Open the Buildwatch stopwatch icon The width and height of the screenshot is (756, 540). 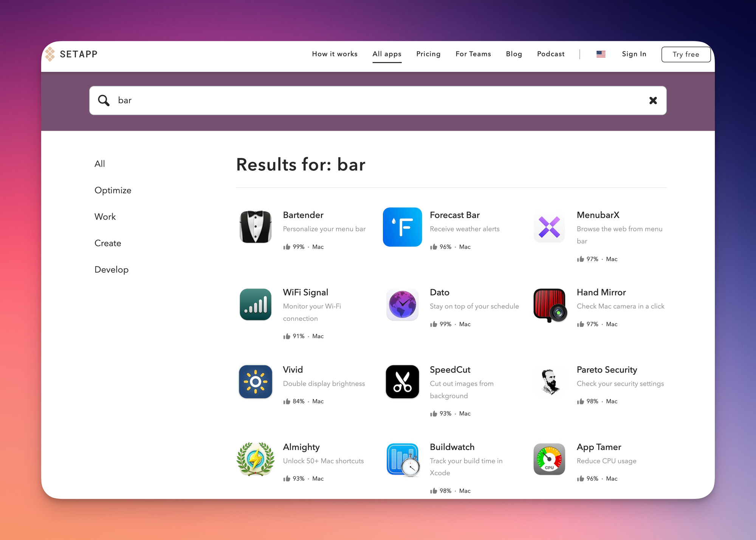point(402,459)
